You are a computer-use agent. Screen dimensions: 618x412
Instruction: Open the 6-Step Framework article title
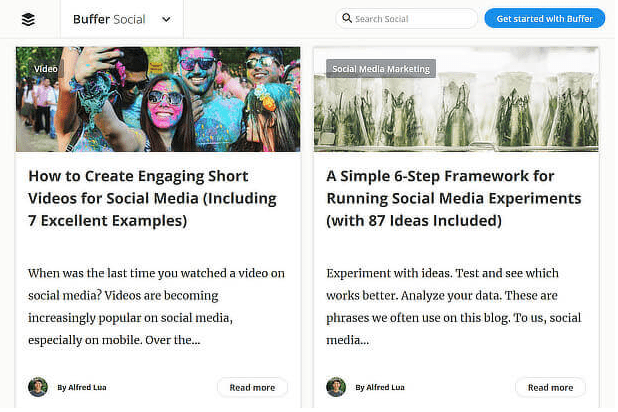point(440,198)
